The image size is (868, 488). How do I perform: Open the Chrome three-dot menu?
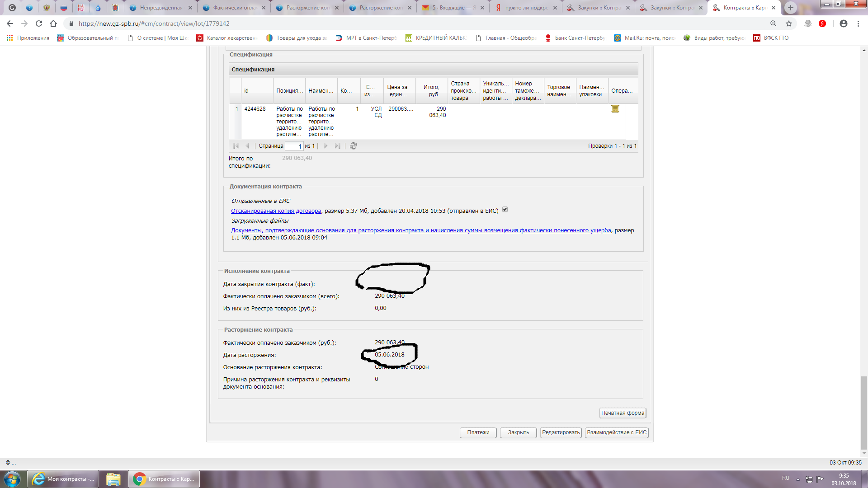(858, 23)
